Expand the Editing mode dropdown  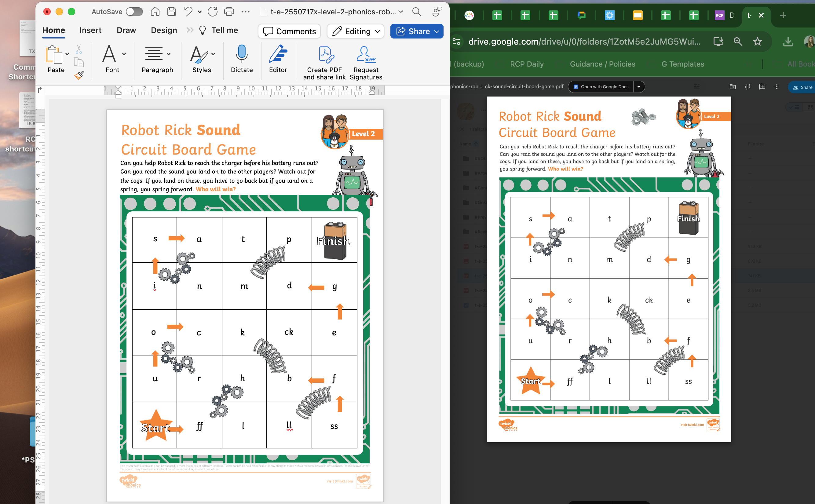377,31
